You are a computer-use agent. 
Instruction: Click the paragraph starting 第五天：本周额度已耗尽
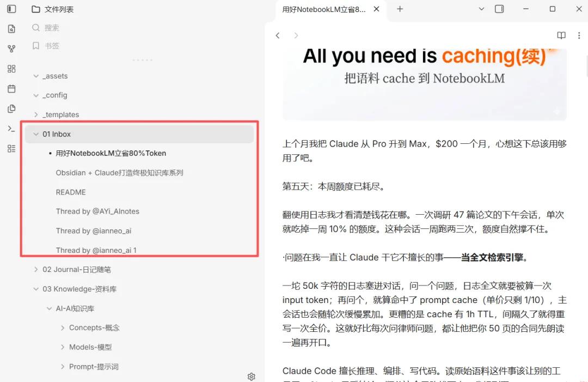coord(333,186)
